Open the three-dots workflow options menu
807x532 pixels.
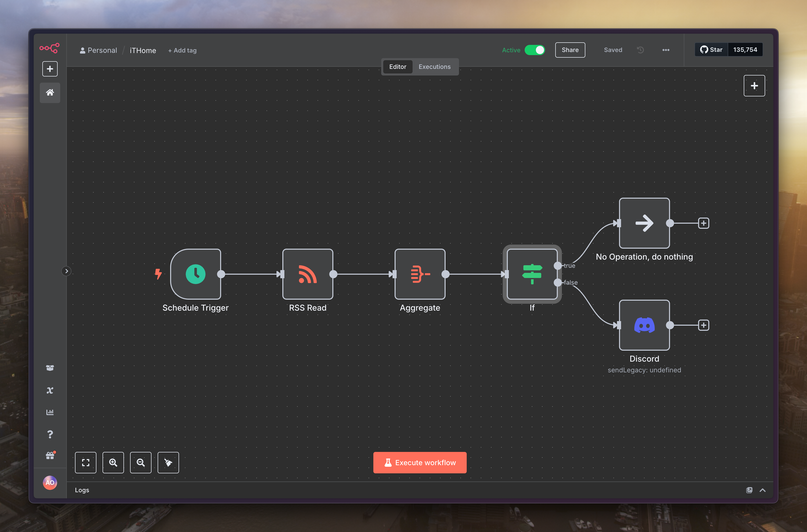pyautogui.click(x=665, y=50)
